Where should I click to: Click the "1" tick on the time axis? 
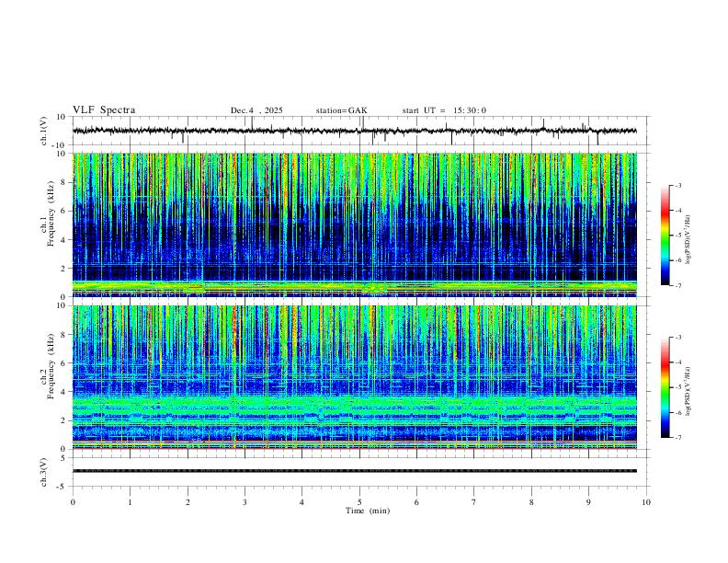(130, 502)
